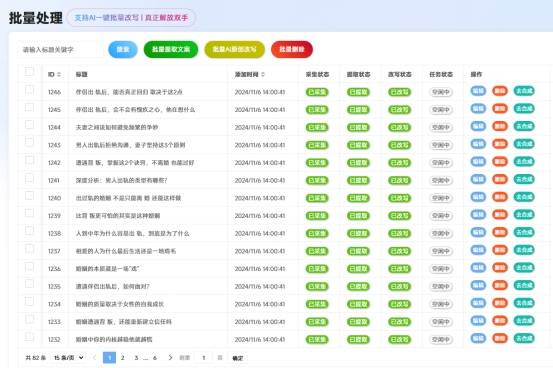553x368 pixels.
Task: Go to next page with the right chevron
Action: pos(170,358)
